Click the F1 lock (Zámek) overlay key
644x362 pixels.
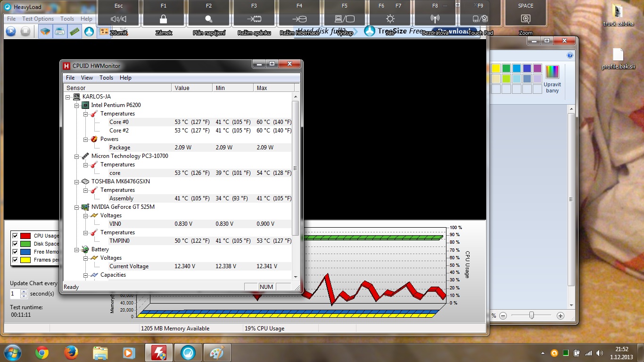(x=163, y=14)
